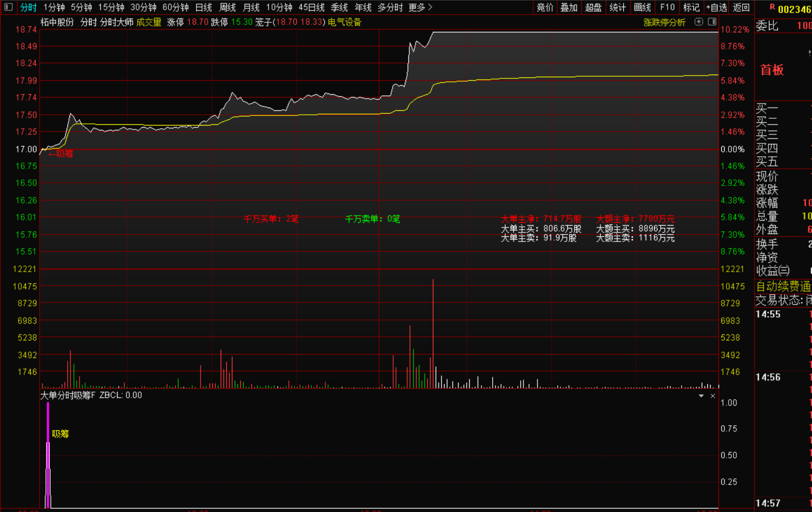The width and height of the screenshot is (812, 512).
Task: Open the 60分钟 chart period
Action: (x=175, y=7)
